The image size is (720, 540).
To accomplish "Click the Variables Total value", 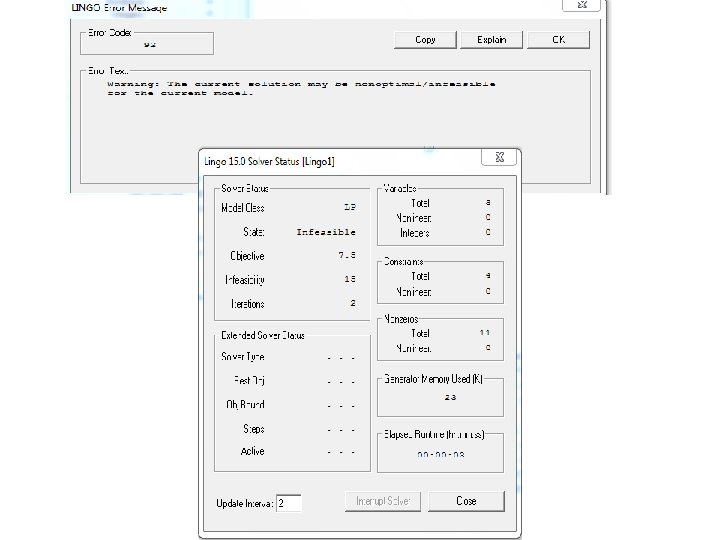I will (x=488, y=202).
